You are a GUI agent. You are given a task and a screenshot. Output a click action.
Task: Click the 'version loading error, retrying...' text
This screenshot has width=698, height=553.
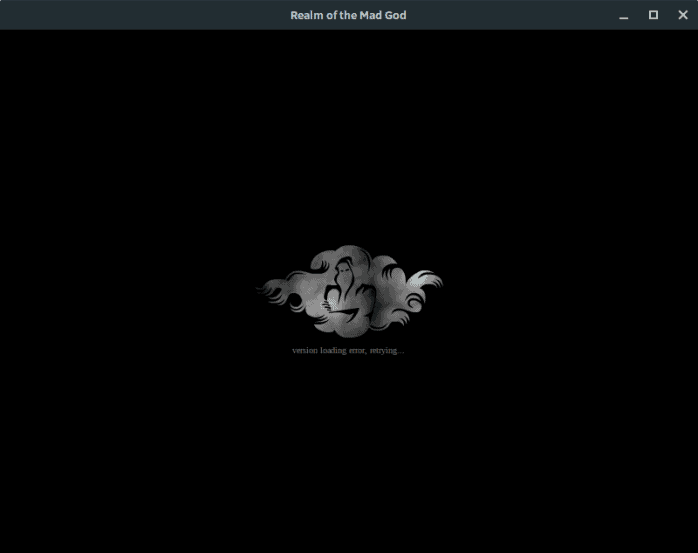click(348, 350)
